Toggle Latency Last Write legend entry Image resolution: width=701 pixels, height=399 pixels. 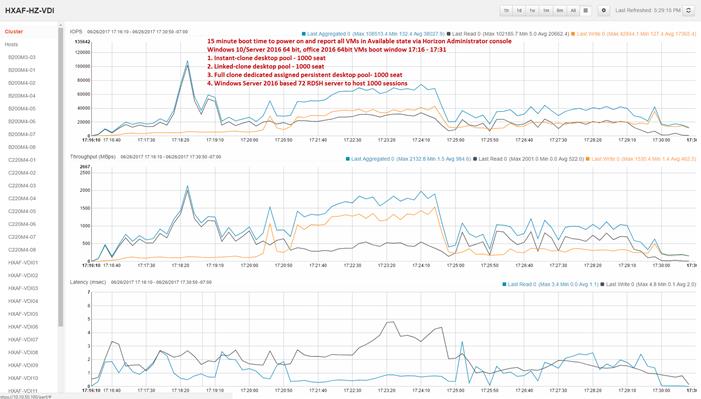[648, 284]
